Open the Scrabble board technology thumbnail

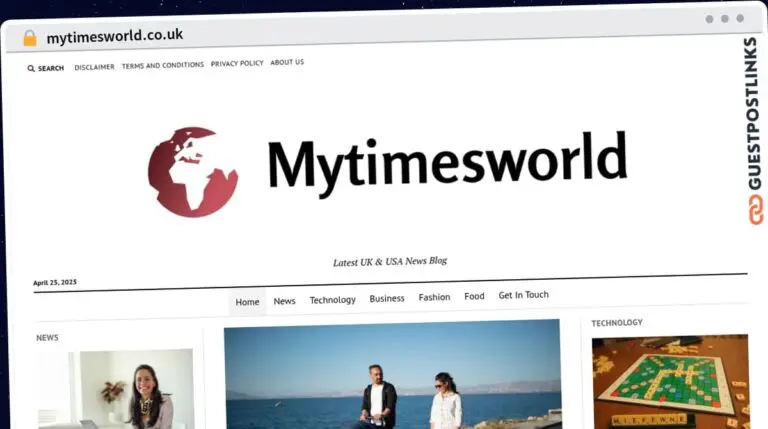point(670,382)
